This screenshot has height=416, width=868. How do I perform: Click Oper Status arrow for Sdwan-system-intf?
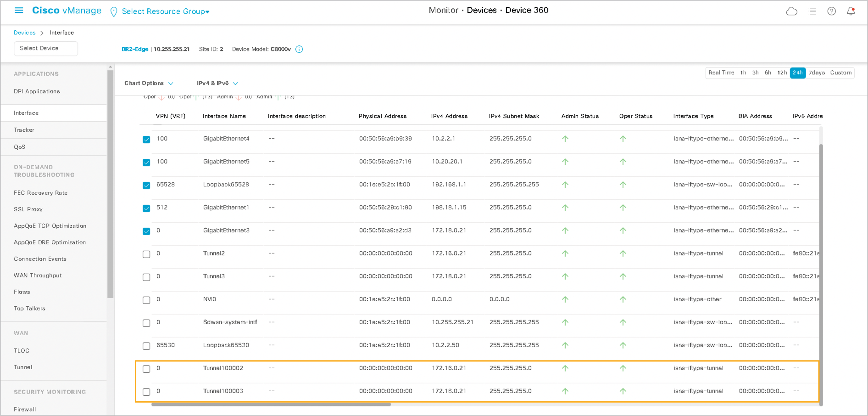point(623,322)
